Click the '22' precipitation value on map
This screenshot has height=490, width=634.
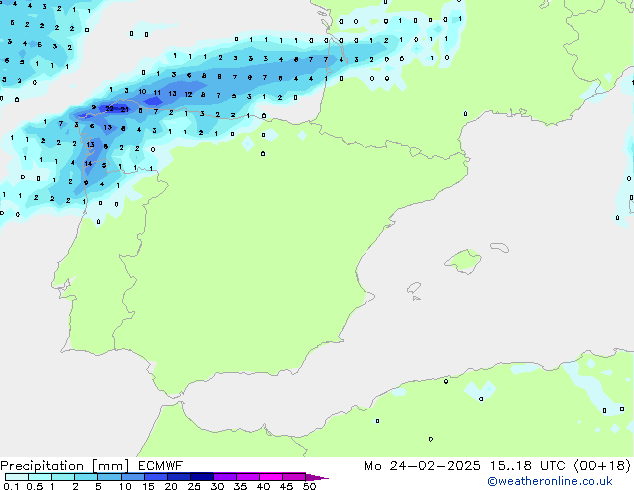pos(109,108)
